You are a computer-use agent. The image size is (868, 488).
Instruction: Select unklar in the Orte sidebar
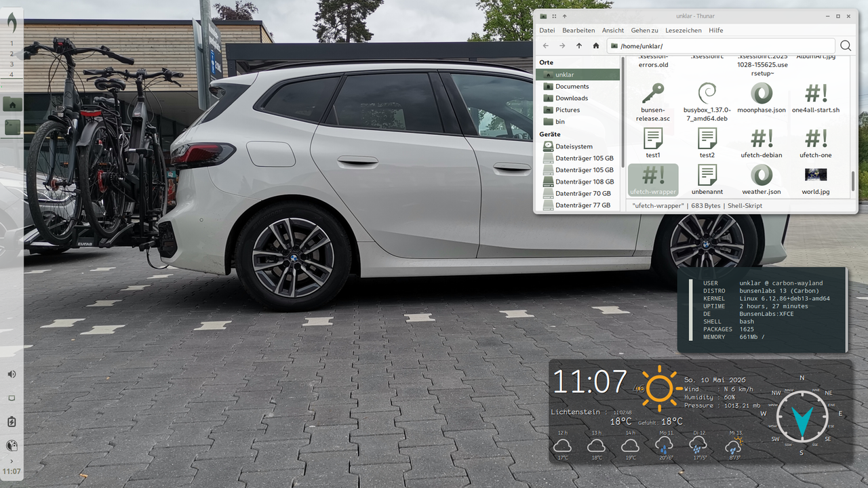tap(578, 75)
